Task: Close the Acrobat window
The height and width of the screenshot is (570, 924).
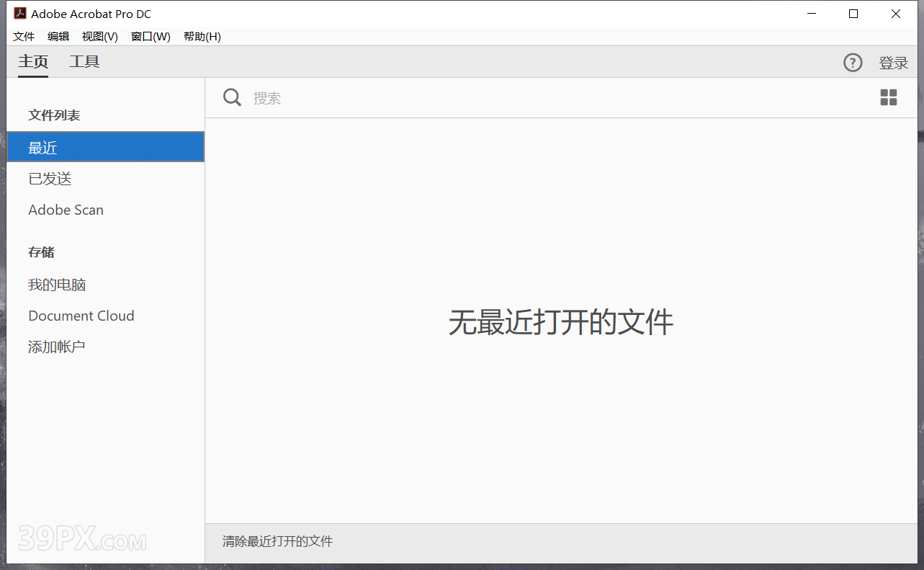Action: (896, 14)
